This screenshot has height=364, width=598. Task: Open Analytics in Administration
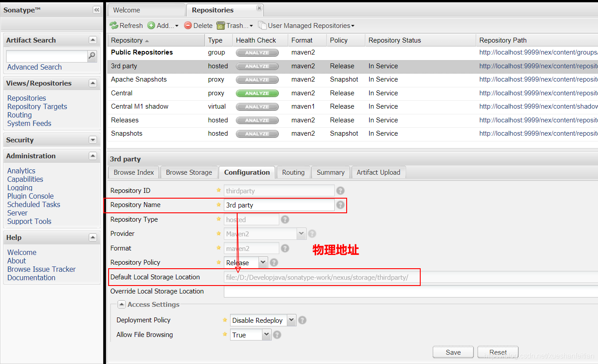[x=21, y=171]
